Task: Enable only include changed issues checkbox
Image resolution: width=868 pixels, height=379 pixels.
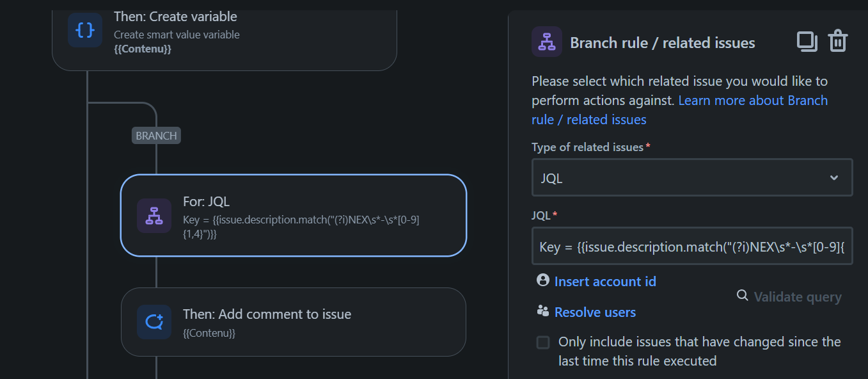Action: point(543,343)
